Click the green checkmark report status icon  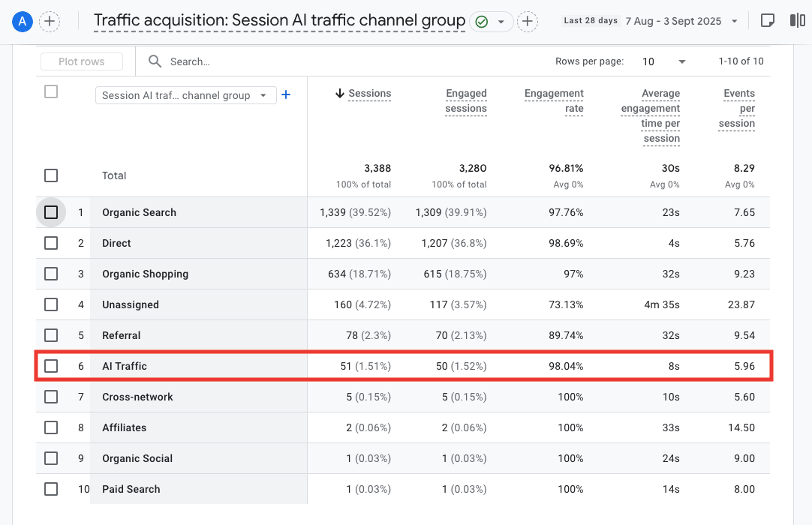483,21
